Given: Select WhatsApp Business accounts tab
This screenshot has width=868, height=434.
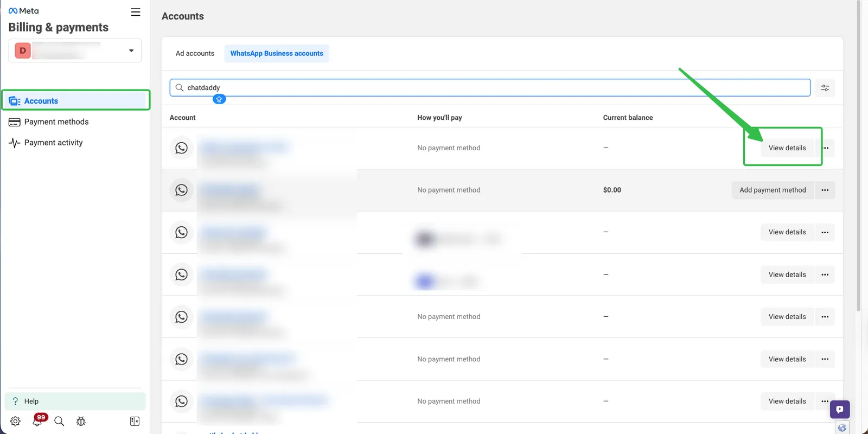Looking at the screenshot, I should point(277,54).
